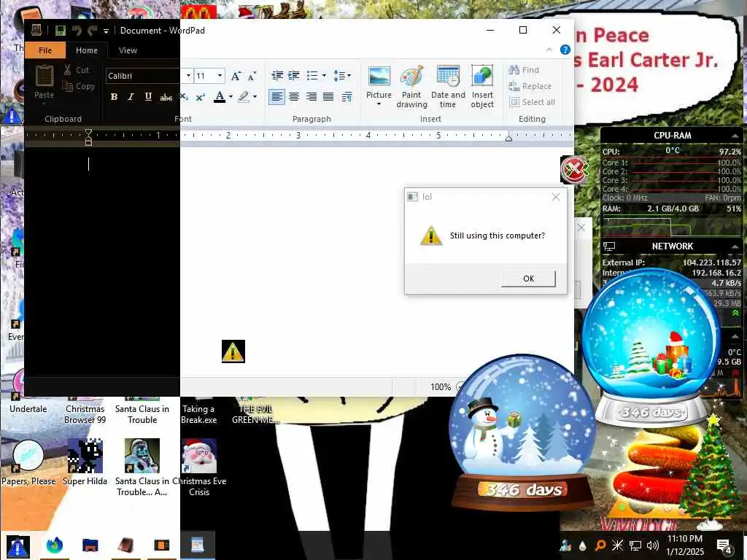
Task: Toggle Bold formatting
Action: pos(114,97)
